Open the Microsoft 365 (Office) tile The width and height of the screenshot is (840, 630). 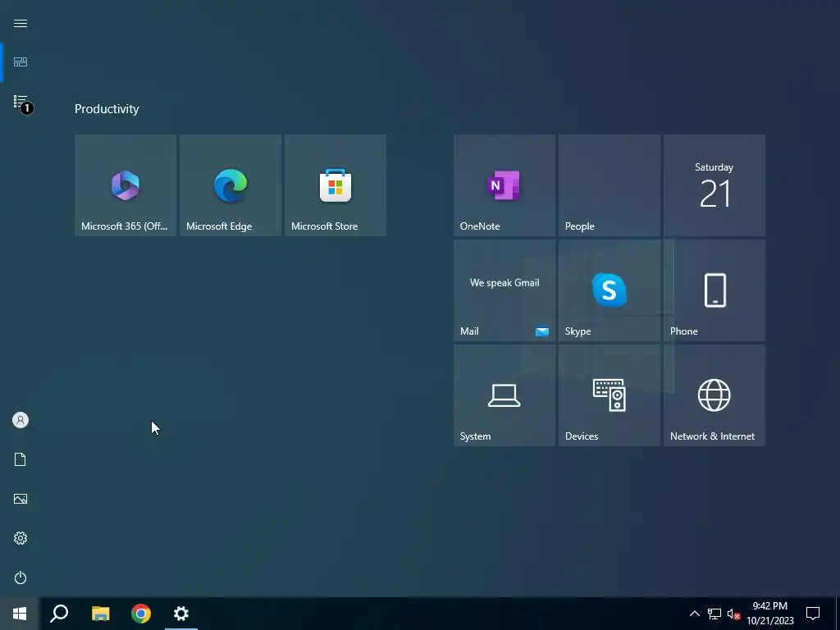tap(126, 185)
